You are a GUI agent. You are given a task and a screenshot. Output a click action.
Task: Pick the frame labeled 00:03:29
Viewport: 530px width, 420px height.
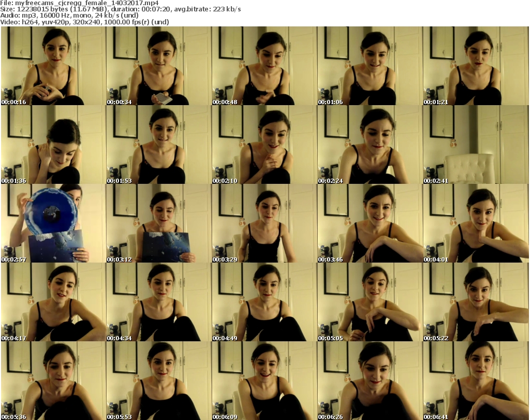tap(264, 224)
